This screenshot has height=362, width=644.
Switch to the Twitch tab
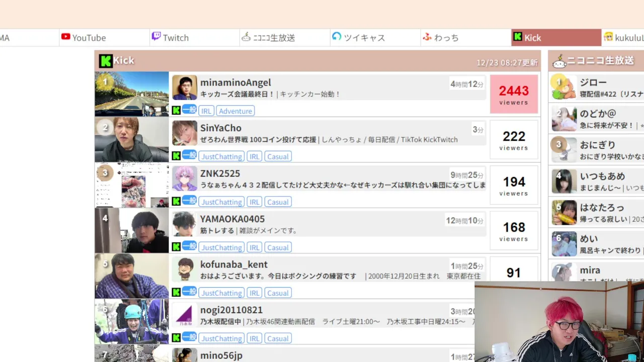click(x=195, y=38)
